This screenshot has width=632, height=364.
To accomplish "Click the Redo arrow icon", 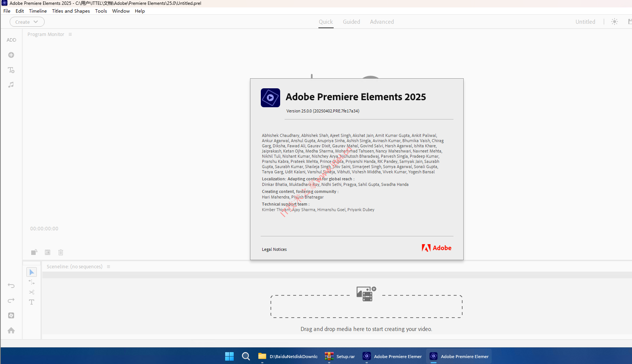I will tap(11, 301).
